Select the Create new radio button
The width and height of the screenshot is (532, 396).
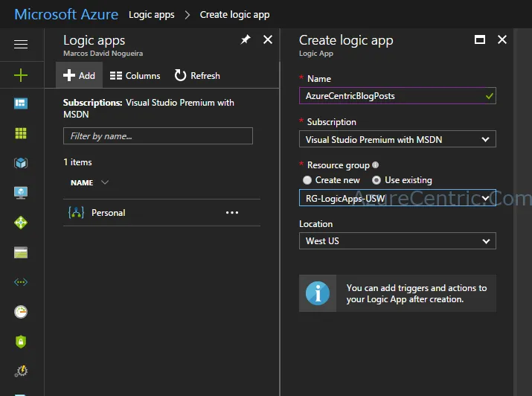coord(307,180)
